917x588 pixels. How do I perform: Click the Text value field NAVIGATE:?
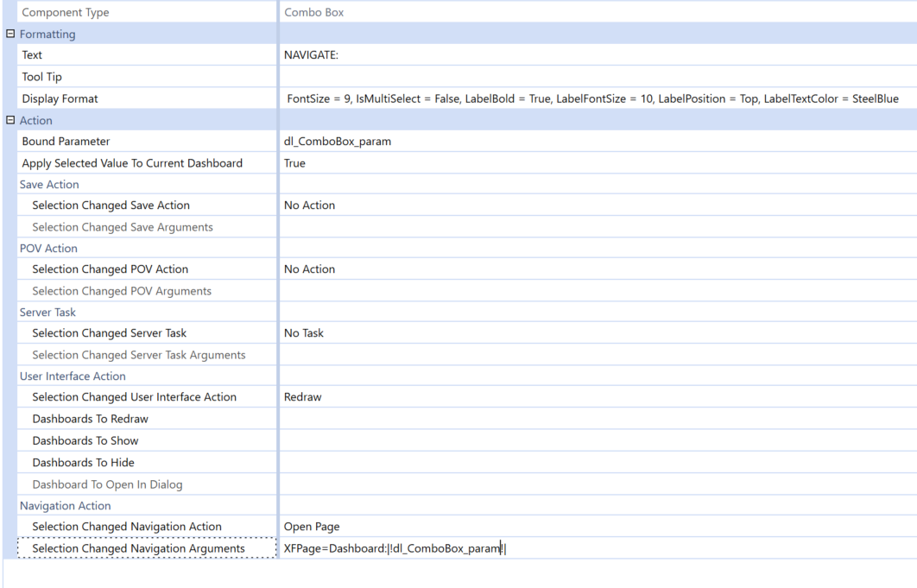coord(596,55)
